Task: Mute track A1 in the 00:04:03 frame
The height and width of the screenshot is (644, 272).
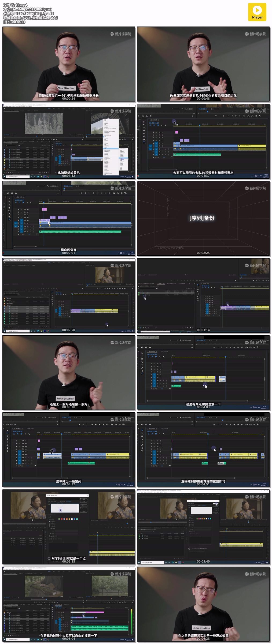Action: pos(160,380)
